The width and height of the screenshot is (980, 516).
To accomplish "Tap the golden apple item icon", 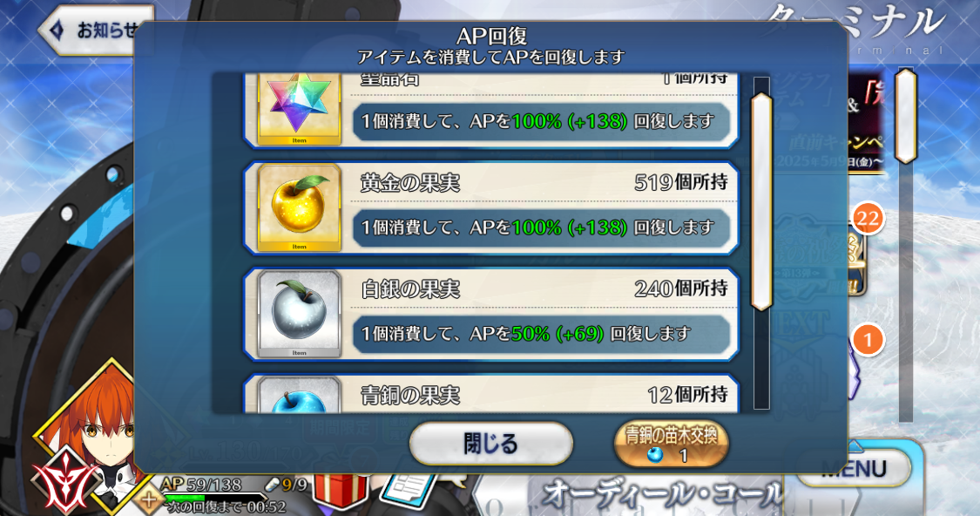I will (300, 207).
